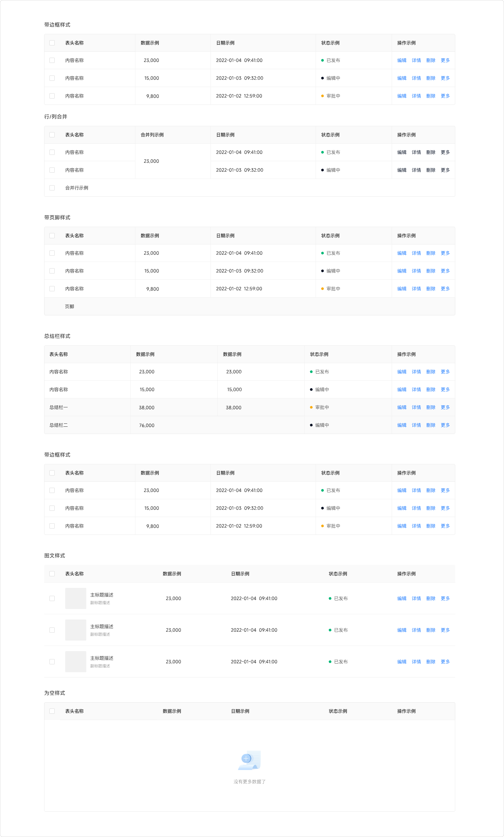Click orange 审批中 status dot in 带页脚样式 table
The image size is (504, 837).
(x=322, y=289)
